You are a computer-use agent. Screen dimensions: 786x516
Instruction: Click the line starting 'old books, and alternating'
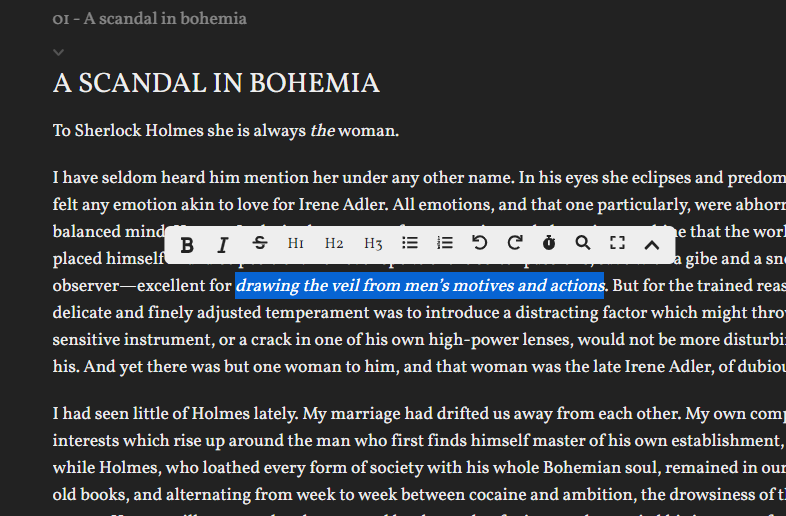(x=419, y=494)
